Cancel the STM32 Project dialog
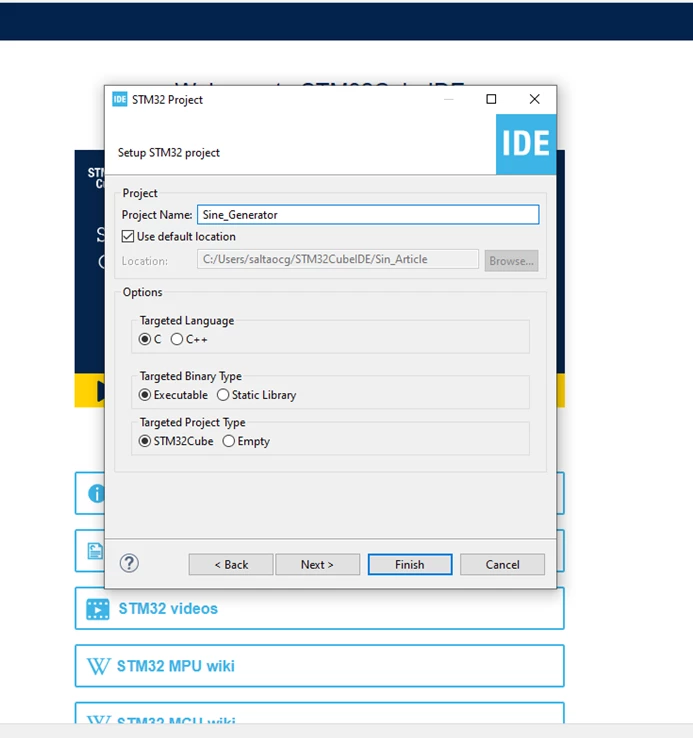 pos(502,564)
